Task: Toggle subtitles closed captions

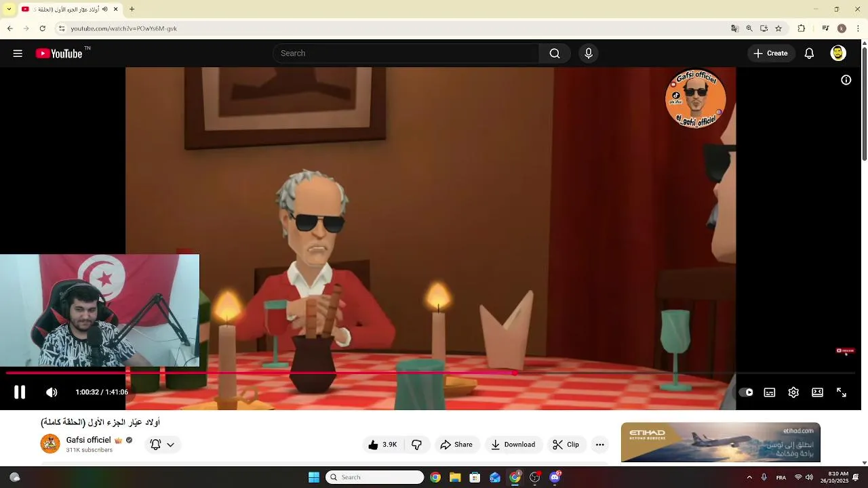Action: click(770, 392)
